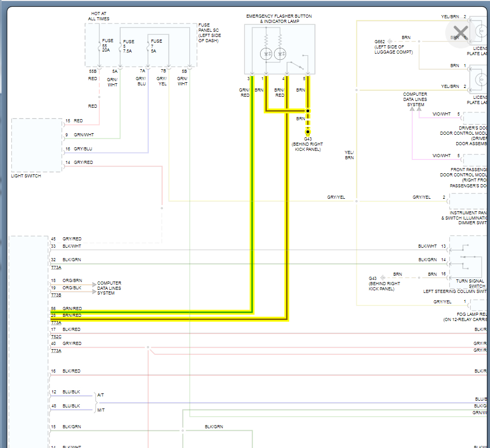Select the ORG/BLK wire label at pin 19
Viewport: 490px width, 448px height.
[x=72, y=288]
